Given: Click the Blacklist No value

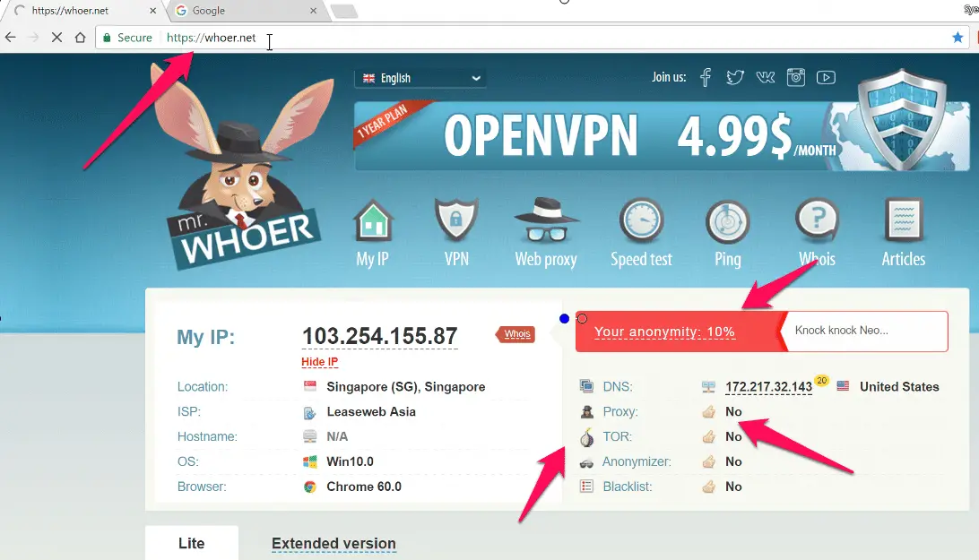Looking at the screenshot, I should click(x=733, y=487).
